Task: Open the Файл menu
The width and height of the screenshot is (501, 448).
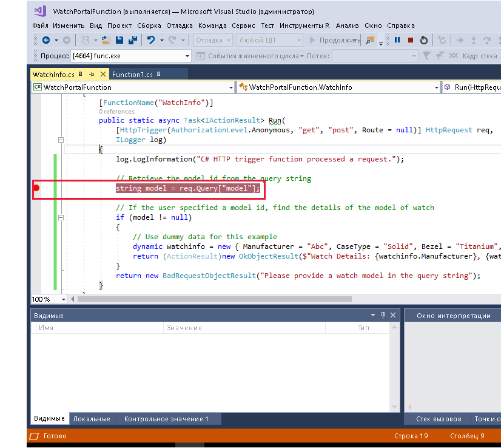Action: tap(40, 25)
